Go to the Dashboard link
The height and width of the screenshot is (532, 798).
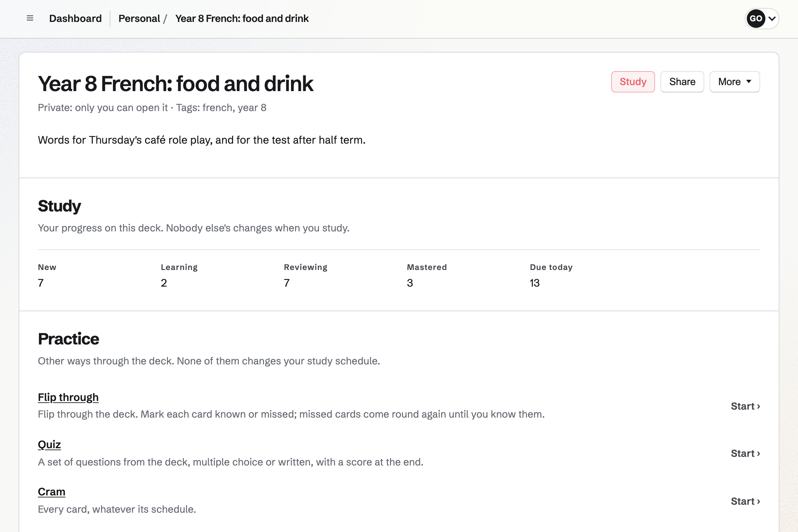coord(75,18)
